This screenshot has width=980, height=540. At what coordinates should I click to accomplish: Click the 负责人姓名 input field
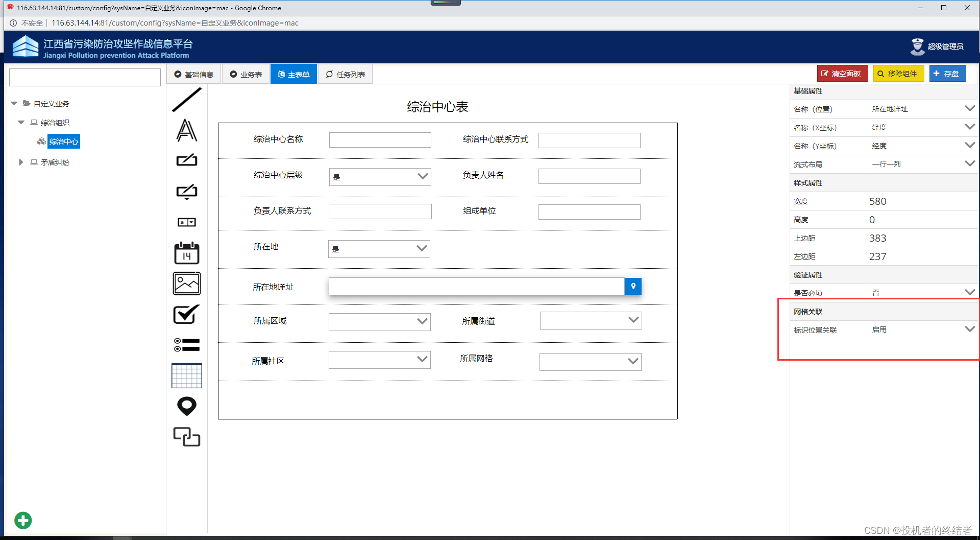[589, 176]
